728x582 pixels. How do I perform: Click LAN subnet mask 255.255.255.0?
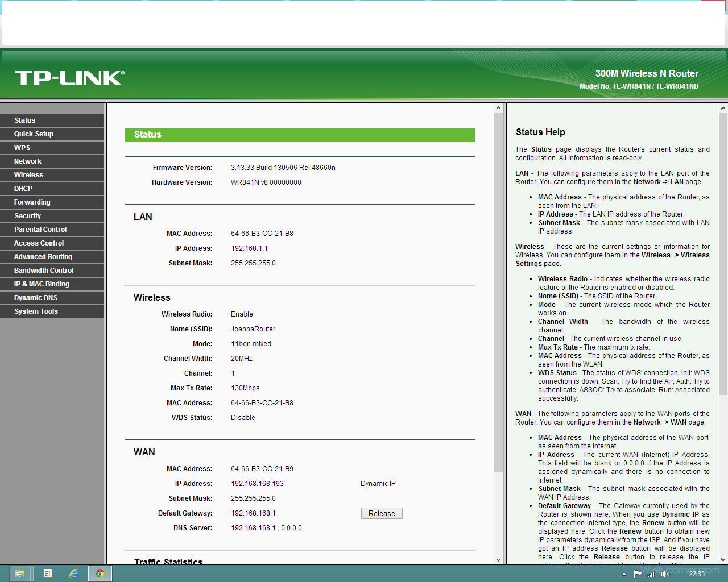point(253,263)
